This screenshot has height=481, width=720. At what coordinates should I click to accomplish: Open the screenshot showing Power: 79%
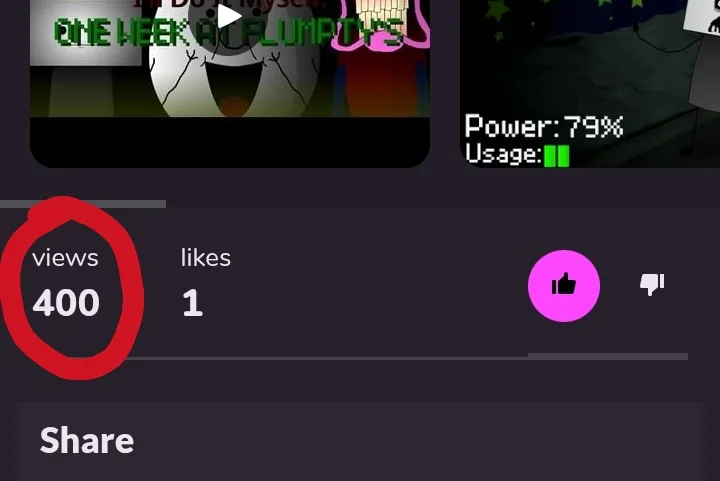coord(590,84)
